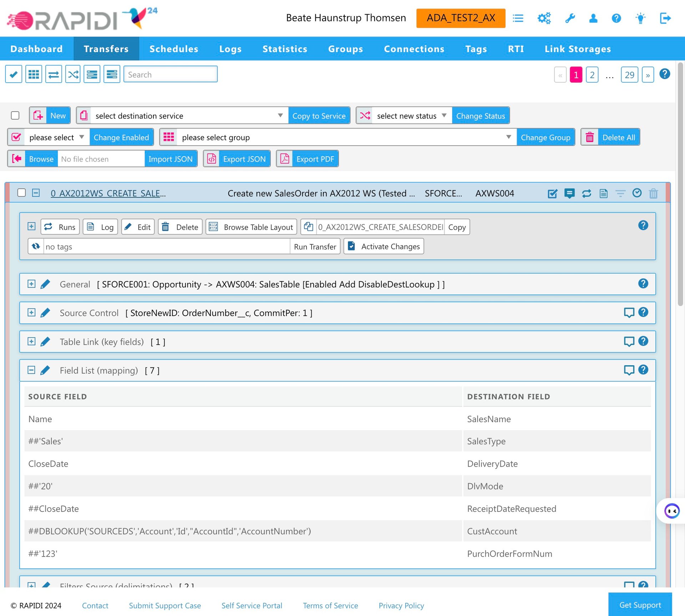Click the lightbulb icon in header
Screen dimensions: 685x616
(x=640, y=18)
